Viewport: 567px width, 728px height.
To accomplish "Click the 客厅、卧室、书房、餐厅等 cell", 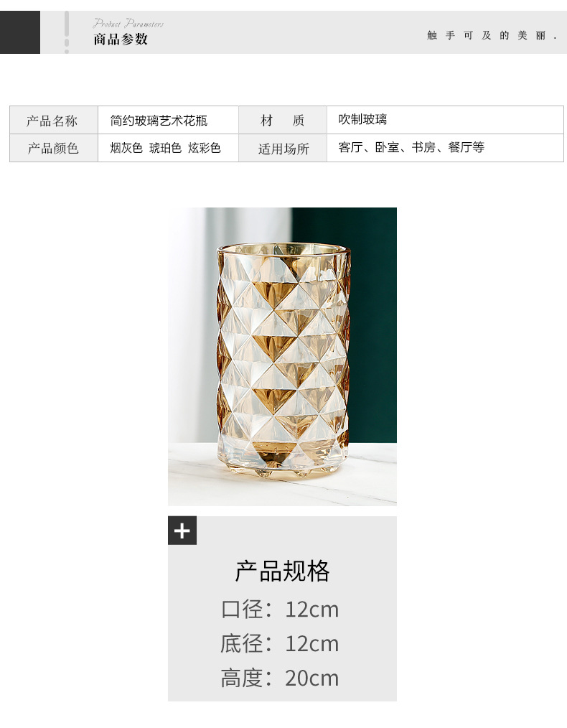I will [x=445, y=148].
